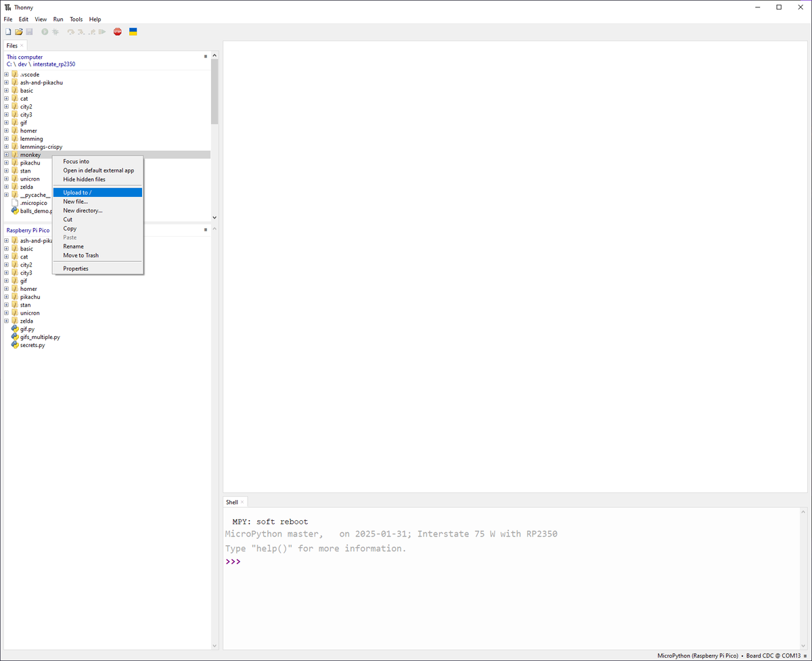
Task: Click the New file toolbar icon
Action: point(8,32)
